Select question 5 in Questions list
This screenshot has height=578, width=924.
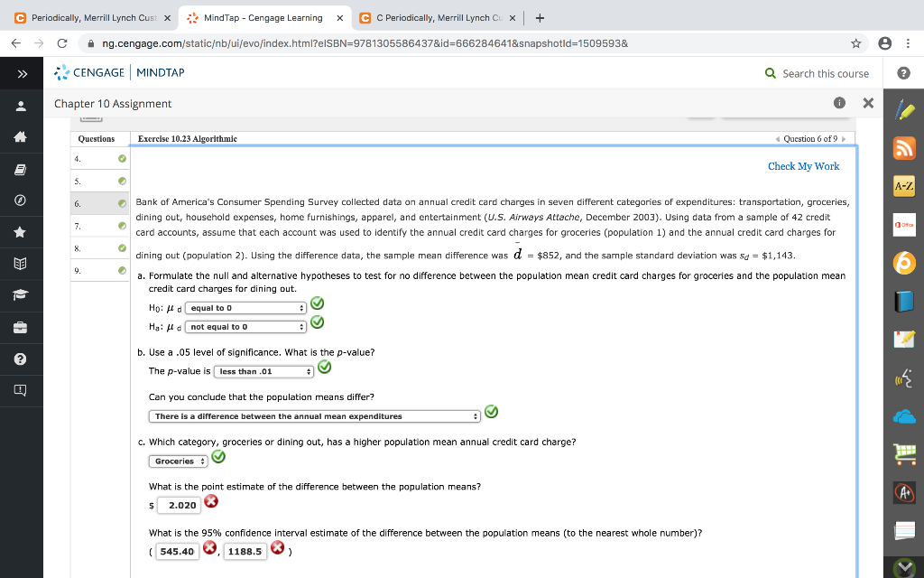pyautogui.click(x=100, y=181)
